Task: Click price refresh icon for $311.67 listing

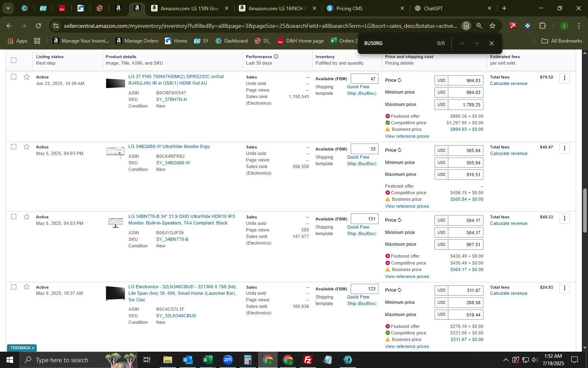Action: coord(399,290)
